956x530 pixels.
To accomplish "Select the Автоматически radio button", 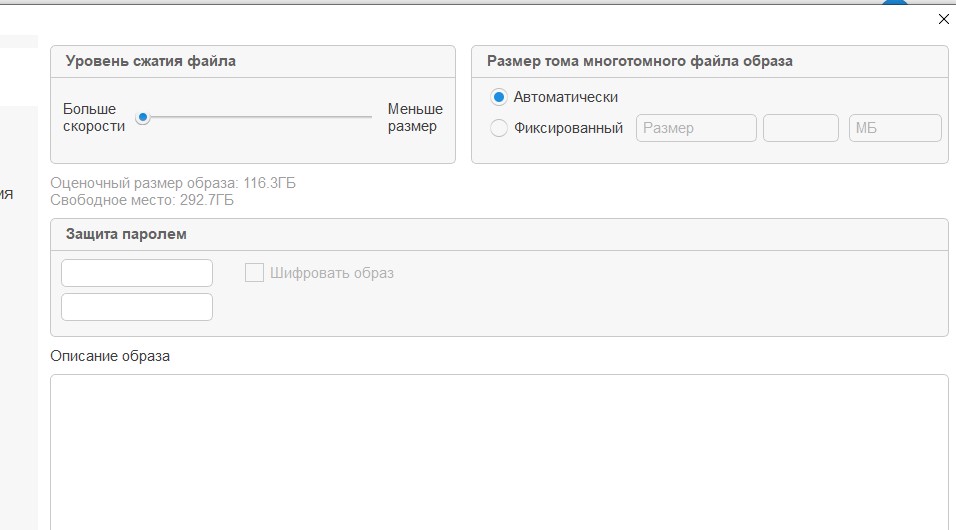I will pyautogui.click(x=499, y=97).
